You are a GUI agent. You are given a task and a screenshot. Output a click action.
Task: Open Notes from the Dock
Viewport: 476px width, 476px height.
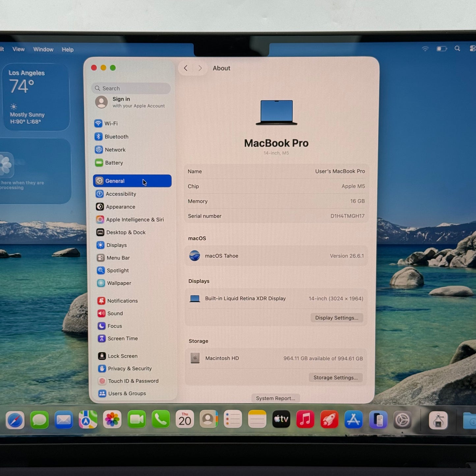(257, 419)
